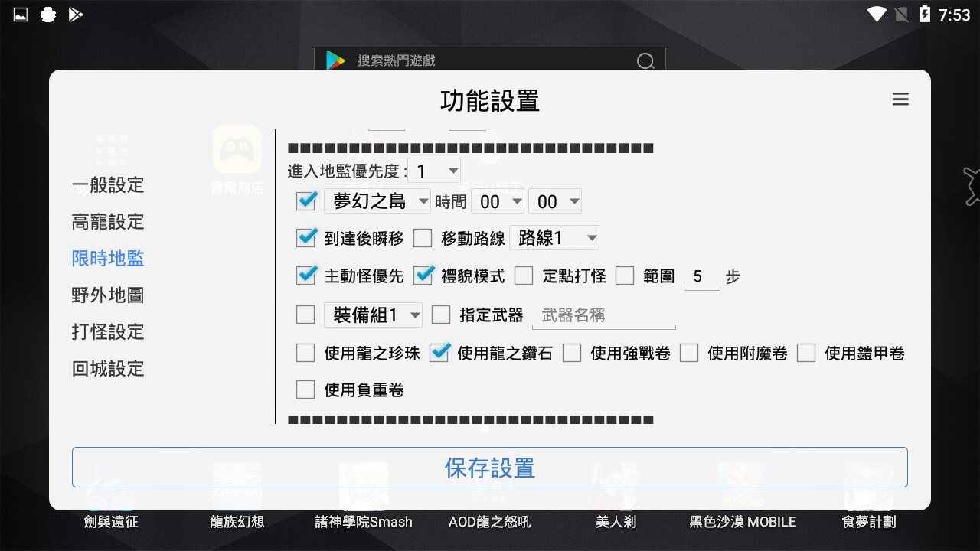The width and height of the screenshot is (980, 551).
Task: Click the 保存設置 save button
Action: (489, 467)
